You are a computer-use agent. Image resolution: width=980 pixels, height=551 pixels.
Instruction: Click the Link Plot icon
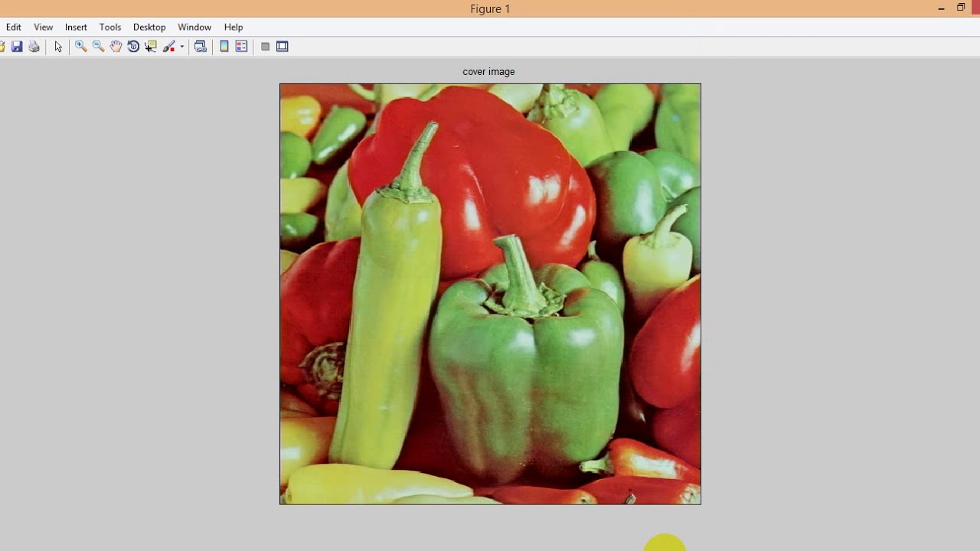tap(201, 47)
